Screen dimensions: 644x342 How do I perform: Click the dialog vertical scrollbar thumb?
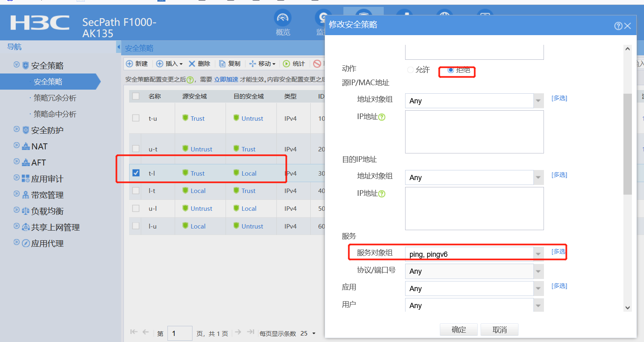click(x=627, y=143)
